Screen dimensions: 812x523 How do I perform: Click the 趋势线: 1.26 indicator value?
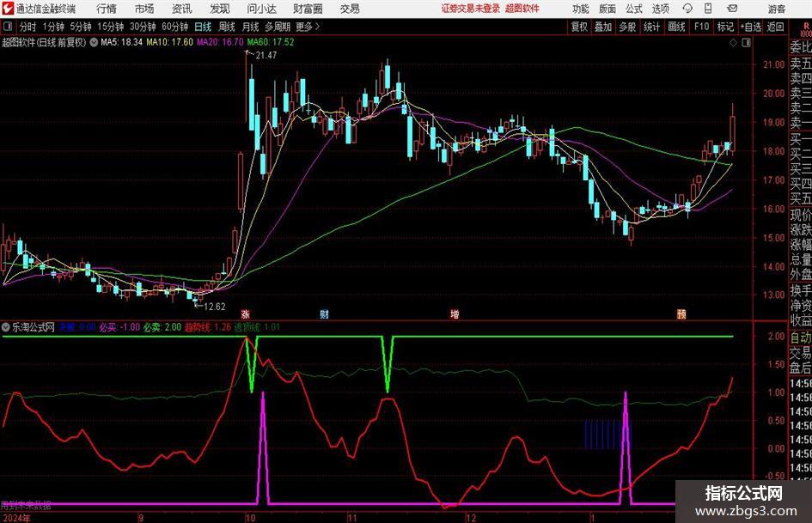point(208,327)
